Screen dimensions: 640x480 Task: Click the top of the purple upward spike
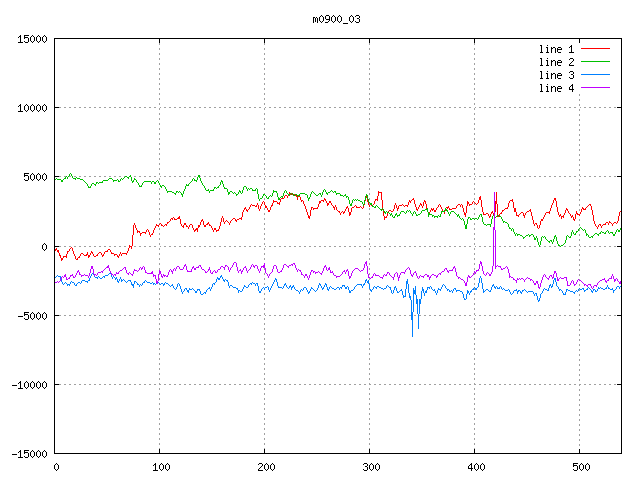point(495,192)
